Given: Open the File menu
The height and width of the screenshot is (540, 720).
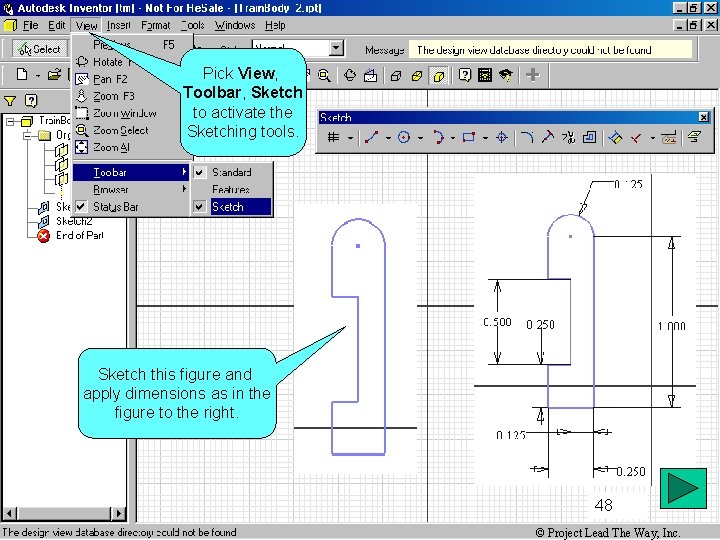Looking at the screenshot, I should coord(30,25).
